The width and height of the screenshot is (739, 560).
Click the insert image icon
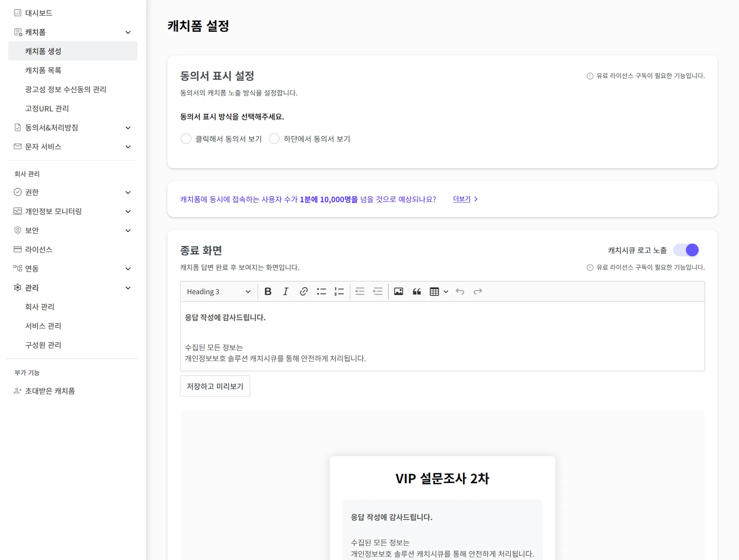(398, 291)
